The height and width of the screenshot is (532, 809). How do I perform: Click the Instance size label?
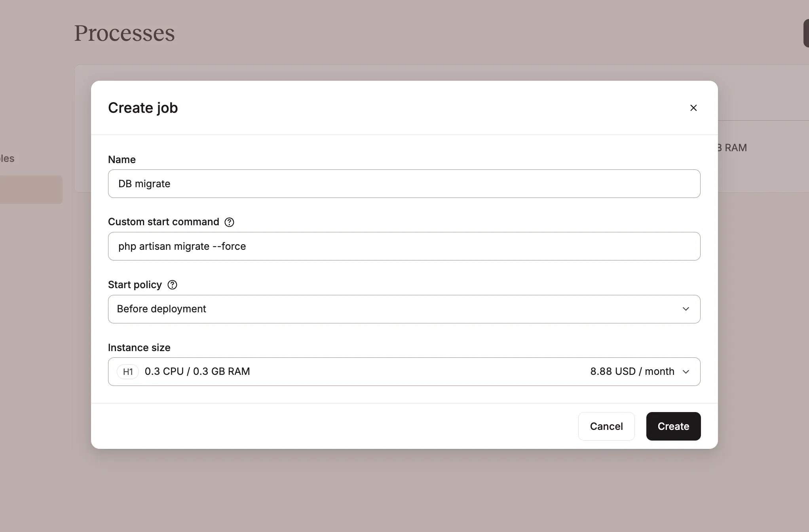point(139,348)
